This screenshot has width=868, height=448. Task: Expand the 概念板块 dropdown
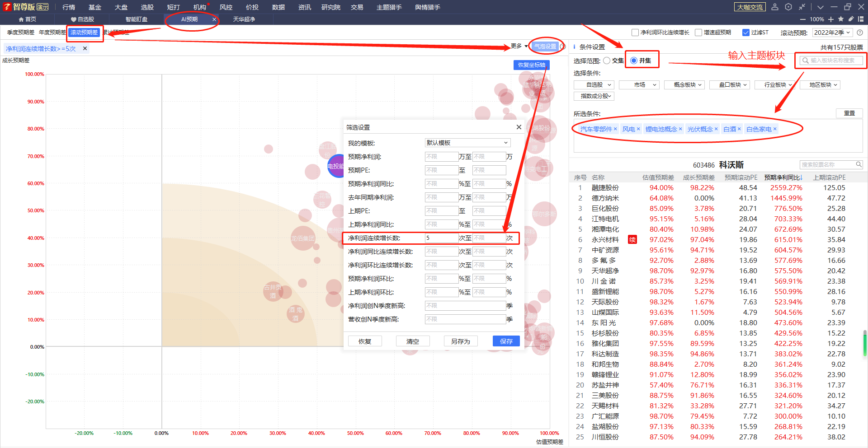pyautogui.click(x=684, y=85)
